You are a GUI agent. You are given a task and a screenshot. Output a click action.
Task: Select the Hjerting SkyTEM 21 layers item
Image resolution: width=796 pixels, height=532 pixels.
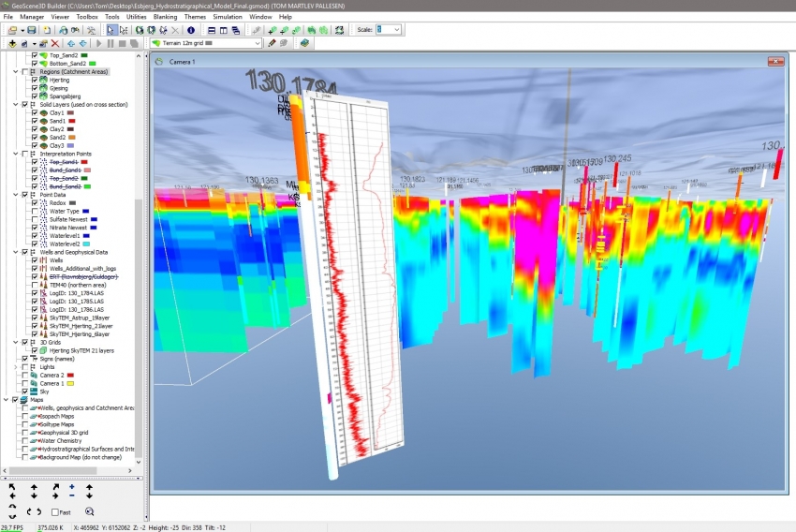point(81,350)
